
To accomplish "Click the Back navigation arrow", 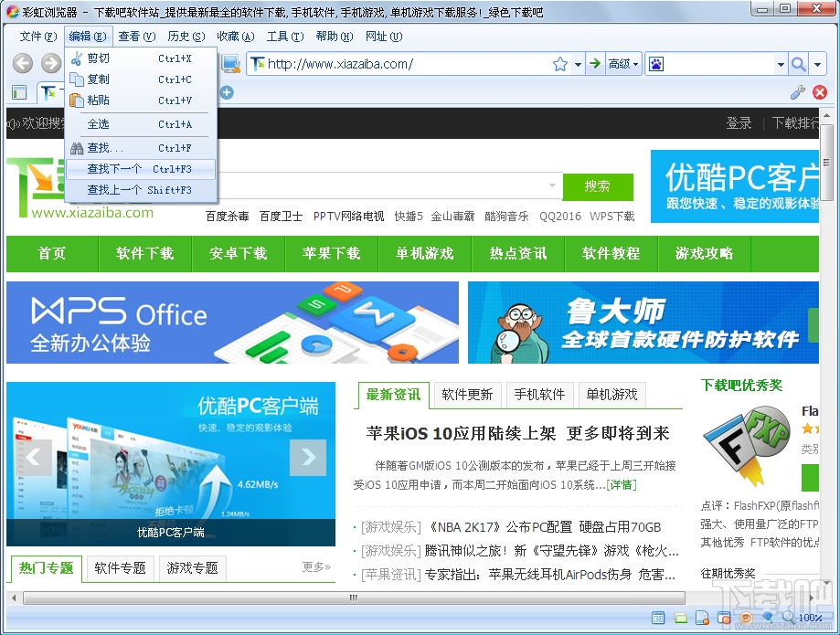I will point(23,64).
